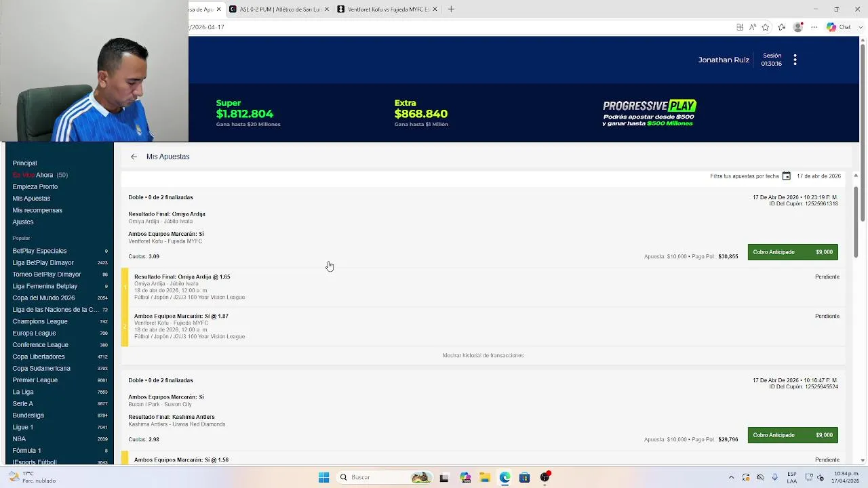Open BetPlay Especiales category
This screenshot has width=868, height=488.
point(60,251)
